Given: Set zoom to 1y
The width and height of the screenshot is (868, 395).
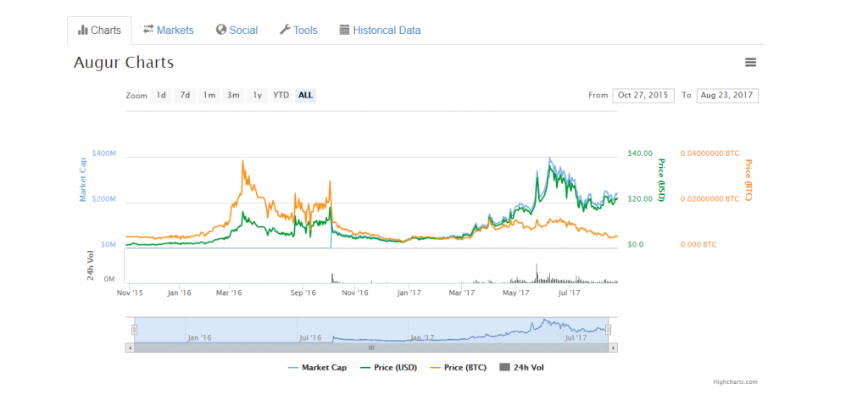Looking at the screenshot, I should 258,95.
